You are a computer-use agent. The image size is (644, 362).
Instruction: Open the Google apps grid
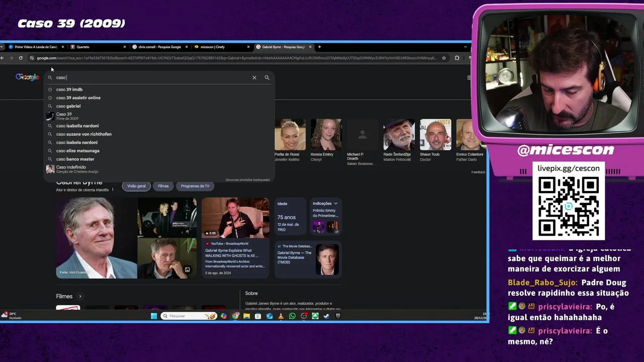[x=469, y=77]
